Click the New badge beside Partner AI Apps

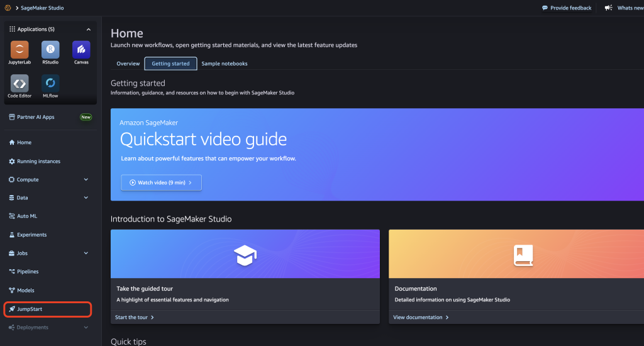[86, 117]
